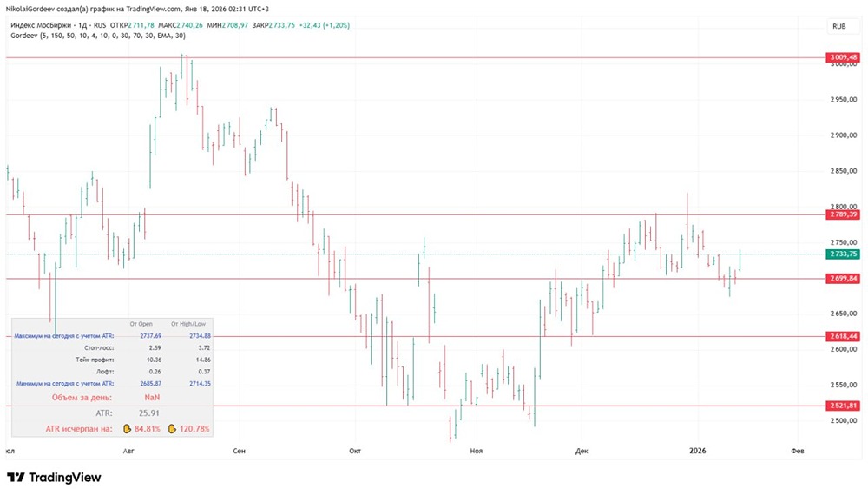Click the 2 789,39 price level label

pyautogui.click(x=844, y=214)
